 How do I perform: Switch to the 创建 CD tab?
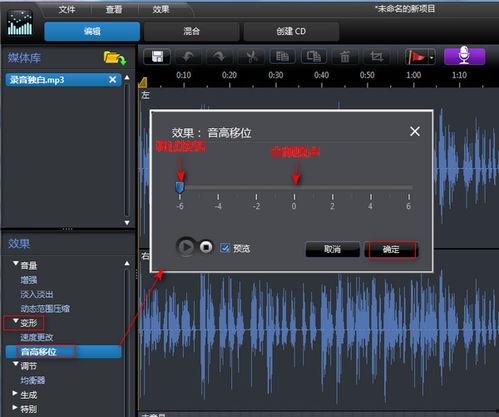click(291, 31)
